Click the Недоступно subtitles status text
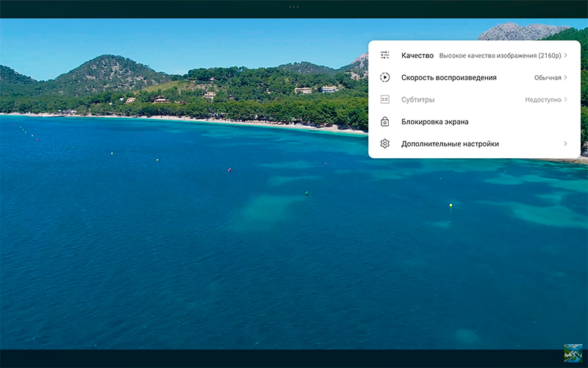588x368 pixels. pyautogui.click(x=542, y=99)
